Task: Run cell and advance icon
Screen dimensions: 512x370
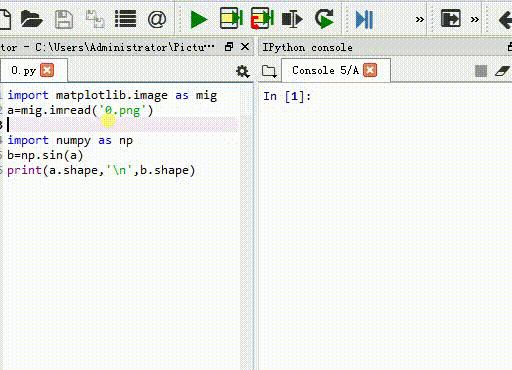Action: (x=262, y=18)
